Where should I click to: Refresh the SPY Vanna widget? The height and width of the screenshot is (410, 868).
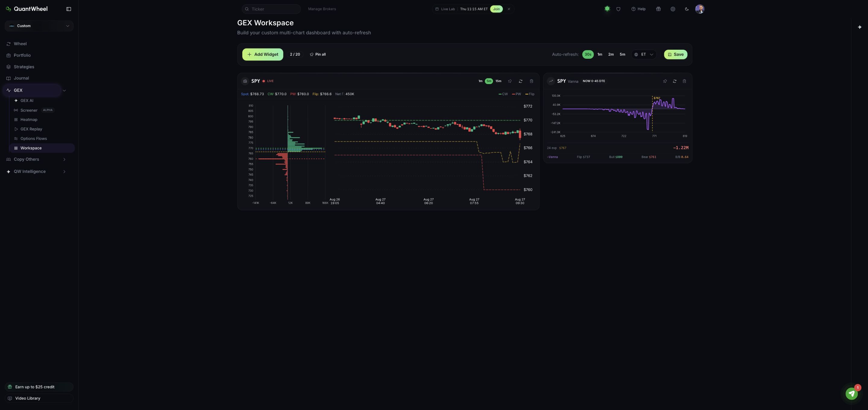(674, 81)
